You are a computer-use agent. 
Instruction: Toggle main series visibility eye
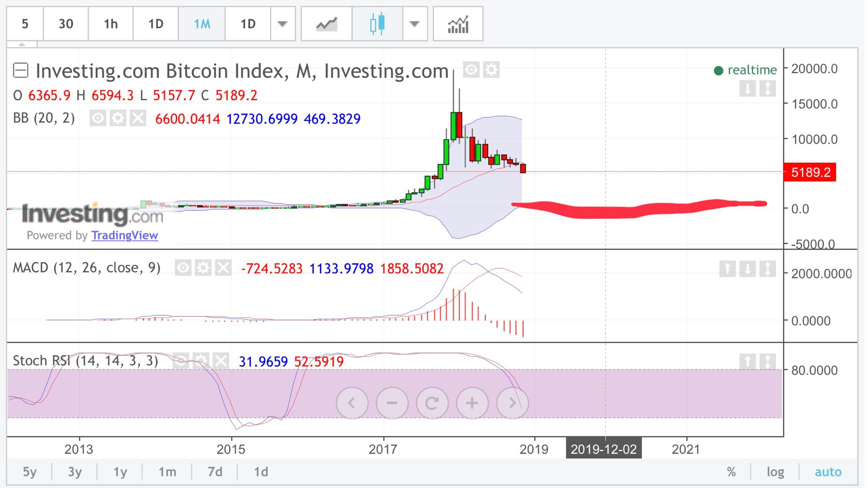471,69
